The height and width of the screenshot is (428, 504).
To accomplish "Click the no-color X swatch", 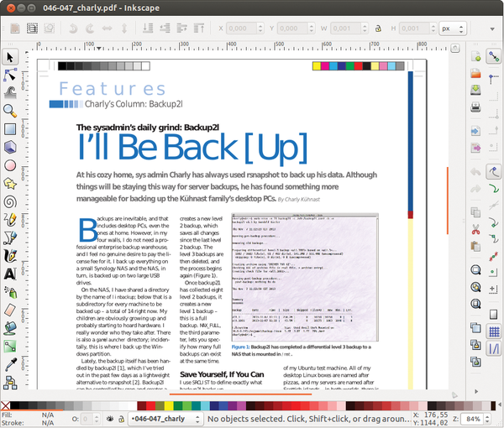I will (5, 405).
